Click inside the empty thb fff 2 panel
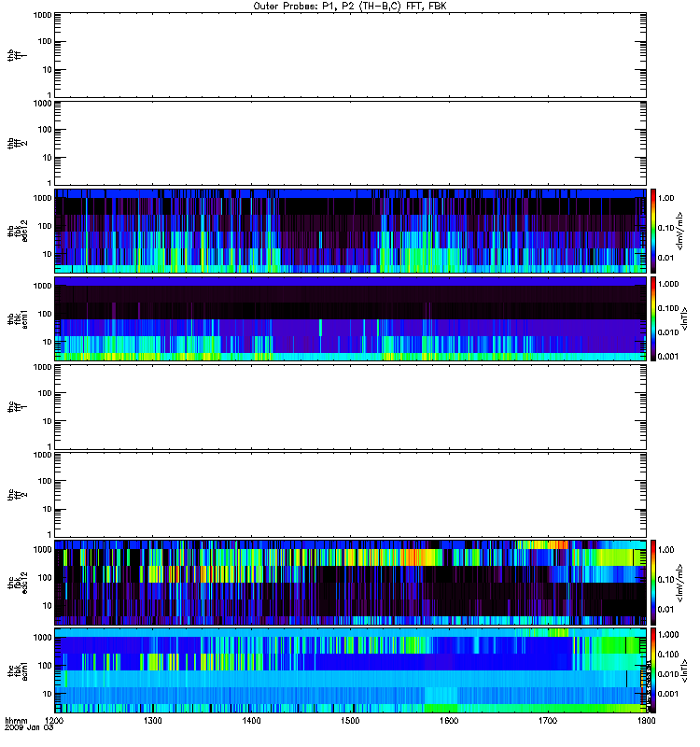Viewport: 700px width, 747px height. pos(350,144)
